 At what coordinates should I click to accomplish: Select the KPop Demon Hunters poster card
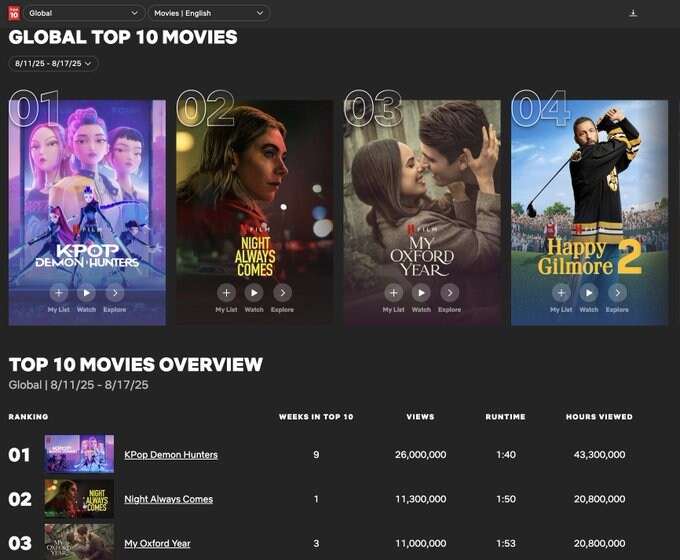pyautogui.click(x=87, y=213)
